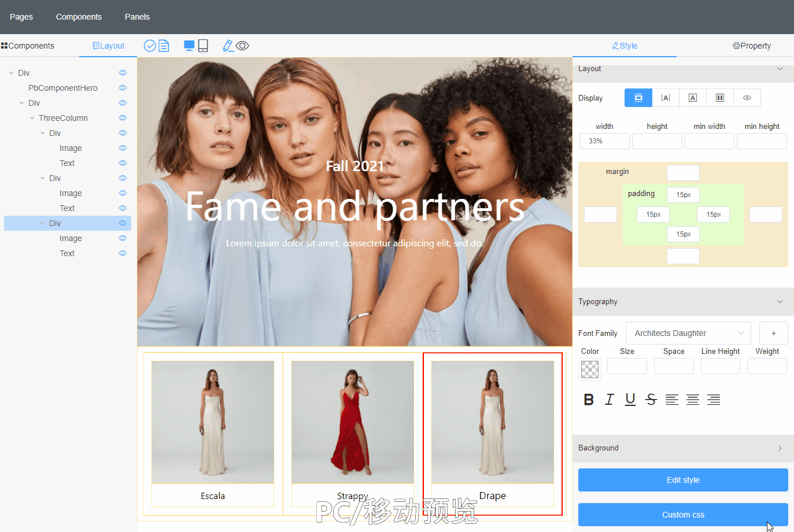Collapse the Layout section chevron

[780, 69]
